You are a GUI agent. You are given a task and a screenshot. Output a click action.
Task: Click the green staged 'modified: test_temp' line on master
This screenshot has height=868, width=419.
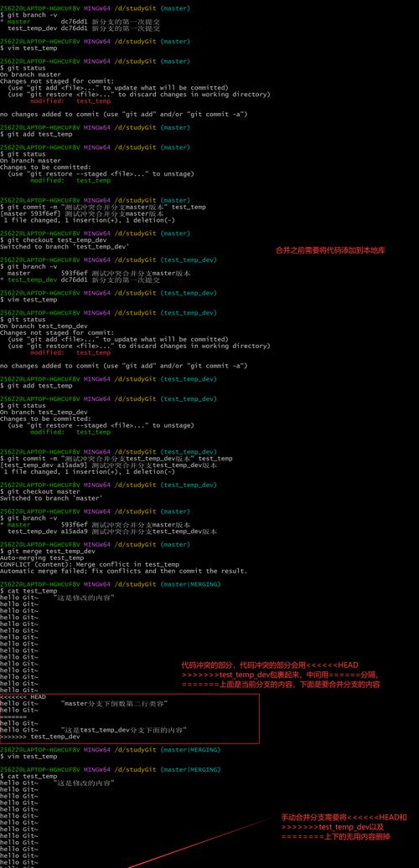coord(70,181)
